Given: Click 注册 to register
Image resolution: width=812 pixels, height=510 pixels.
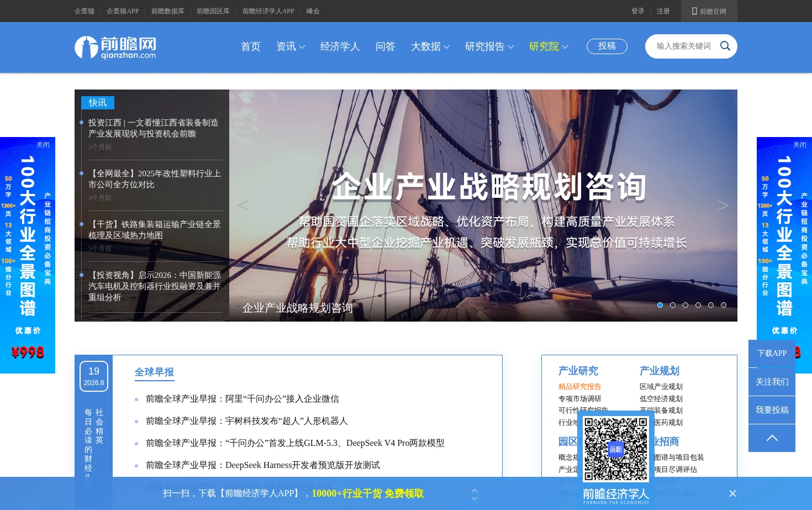Looking at the screenshot, I should 663,11.
